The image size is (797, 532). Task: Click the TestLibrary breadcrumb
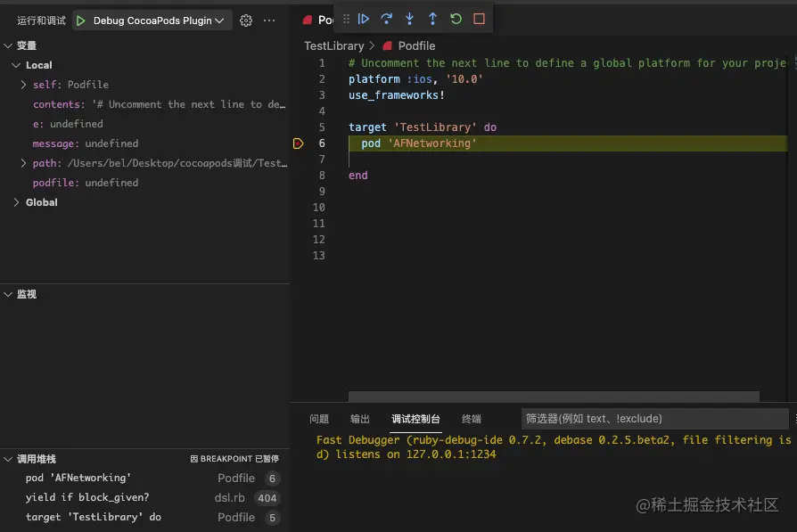coord(334,45)
